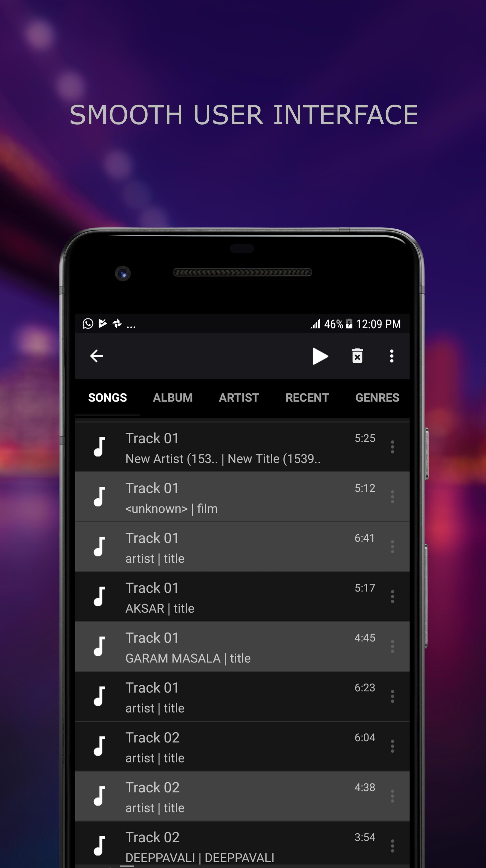This screenshot has height=868, width=486.
Task: Select the SONGS tab
Action: point(108,397)
